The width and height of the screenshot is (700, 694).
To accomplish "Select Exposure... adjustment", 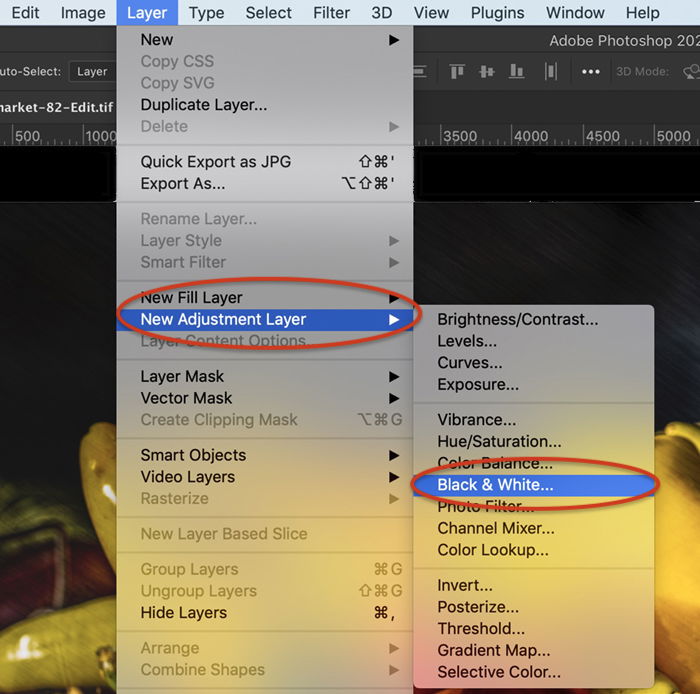I will click(533, 385).
